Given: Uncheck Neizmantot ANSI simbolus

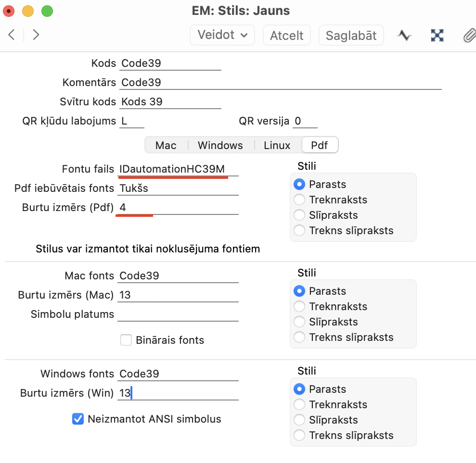Looking at the screenshot, I should (x=78, y=419).
